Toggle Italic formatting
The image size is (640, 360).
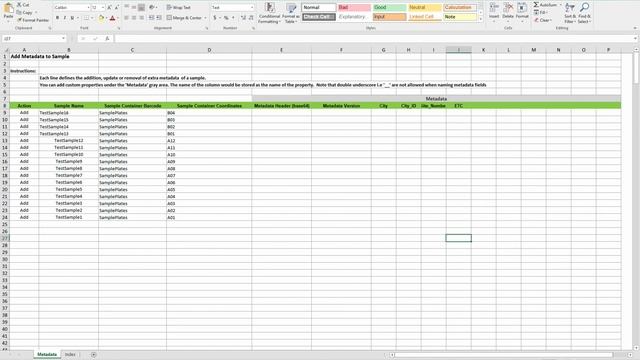tap(64, 18)
